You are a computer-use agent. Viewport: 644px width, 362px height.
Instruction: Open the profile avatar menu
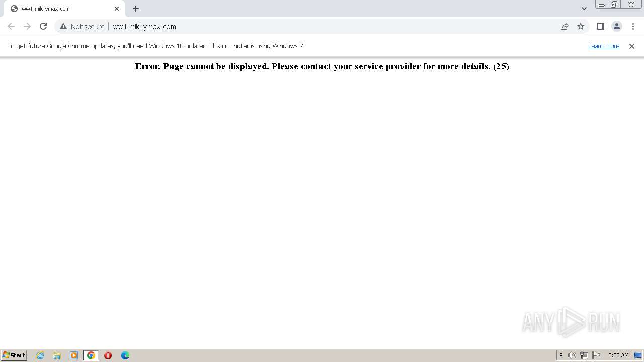616,26
